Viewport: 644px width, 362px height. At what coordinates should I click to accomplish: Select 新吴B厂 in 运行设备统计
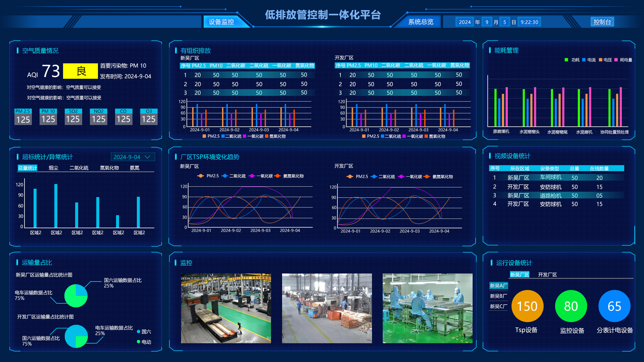coord(498,295)
